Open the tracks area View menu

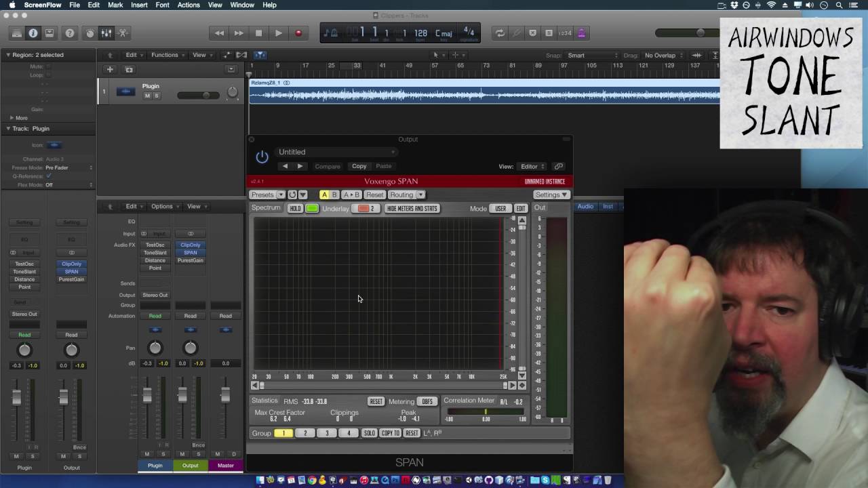(x=201, y=55)
